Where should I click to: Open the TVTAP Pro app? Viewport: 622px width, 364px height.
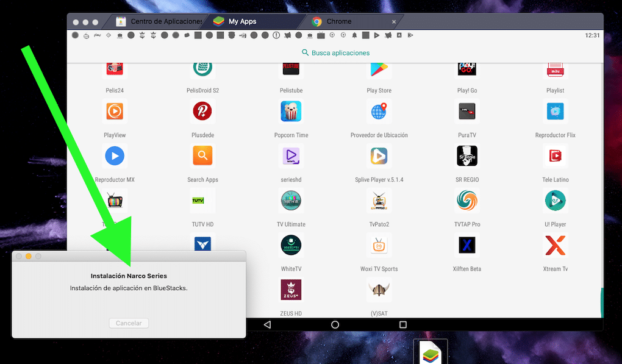point(467,201)
